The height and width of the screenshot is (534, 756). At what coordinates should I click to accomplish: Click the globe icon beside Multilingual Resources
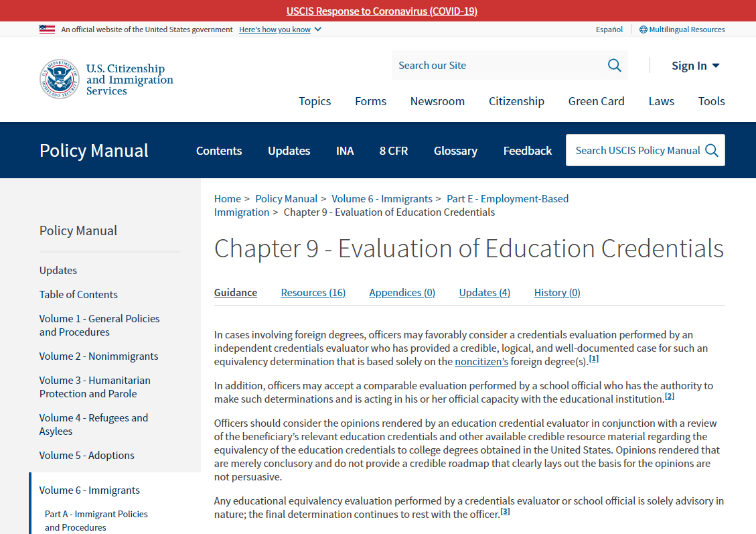[x=644, y=29]
